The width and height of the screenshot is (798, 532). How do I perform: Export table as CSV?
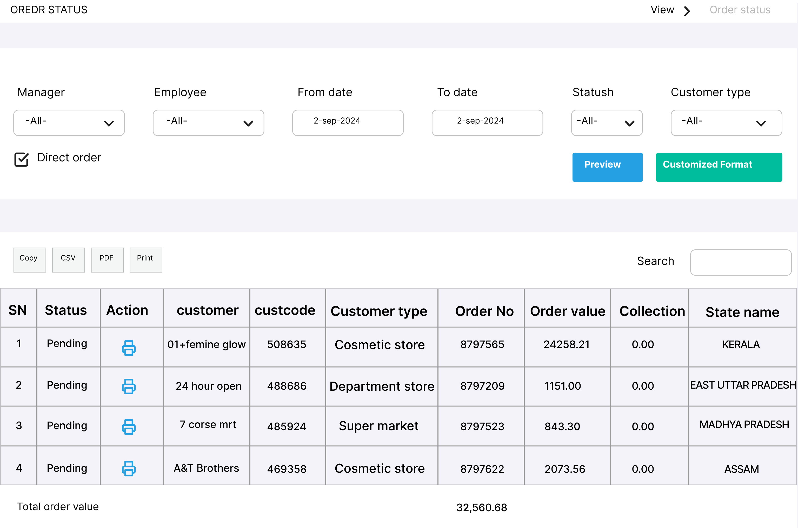[x=68, y=260]
